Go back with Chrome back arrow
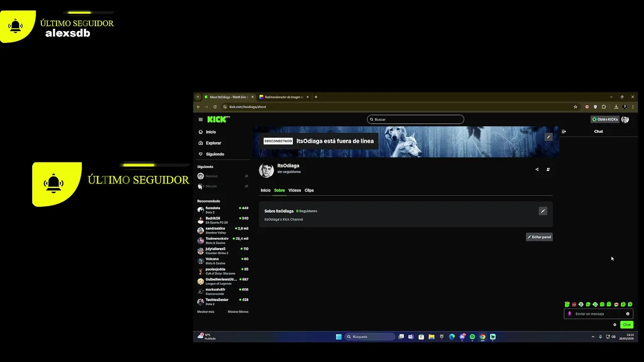The height and width of the screenshot is (362, 644). [x=198, y=107]
